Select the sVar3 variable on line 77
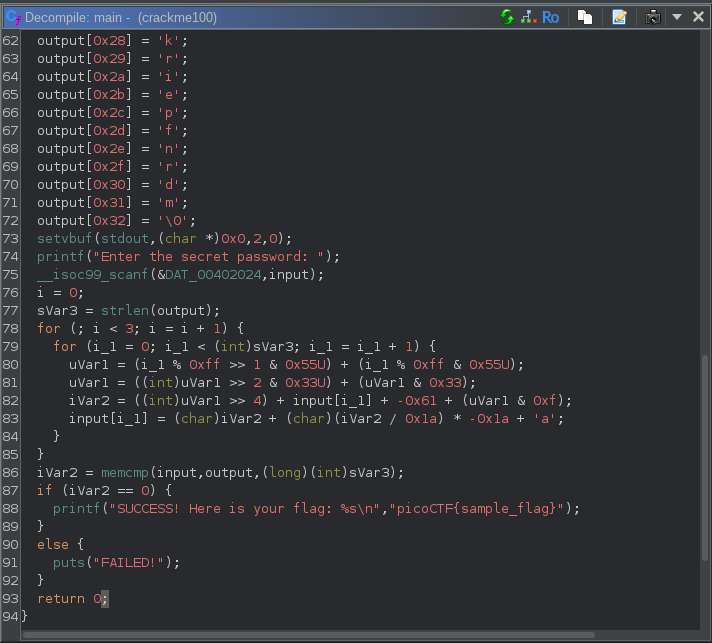The image size is (712, 643). 57,311
